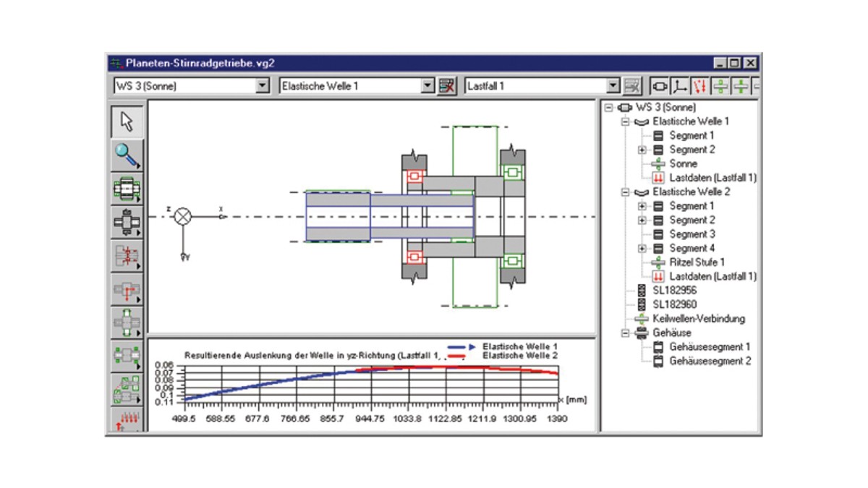
Task: Select the red distributed load arrows tool
Action: 127,420
